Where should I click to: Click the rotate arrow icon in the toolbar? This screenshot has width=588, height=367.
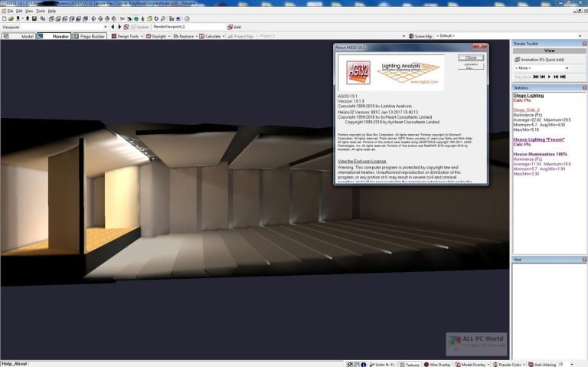pos(156,18)
